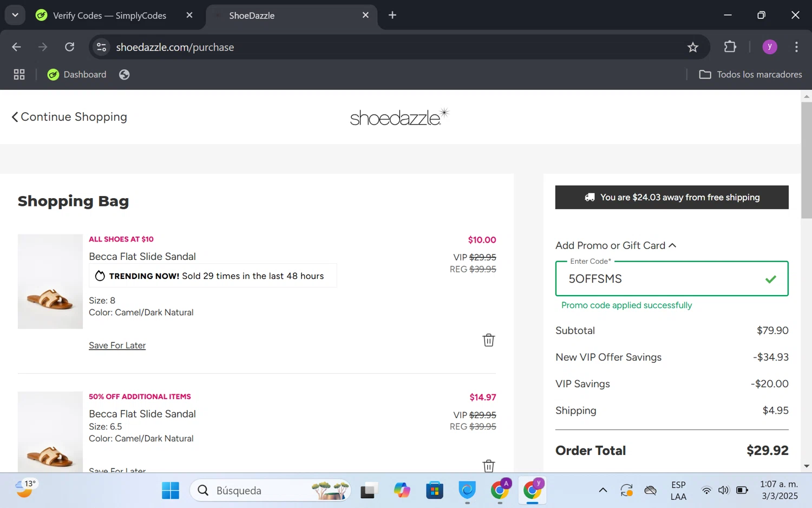The width and height of the screenshot is (812, 508).
Task: Open the Becca Flat Slide Sandal size 6.5 title
Action: (x=142, y=414)
